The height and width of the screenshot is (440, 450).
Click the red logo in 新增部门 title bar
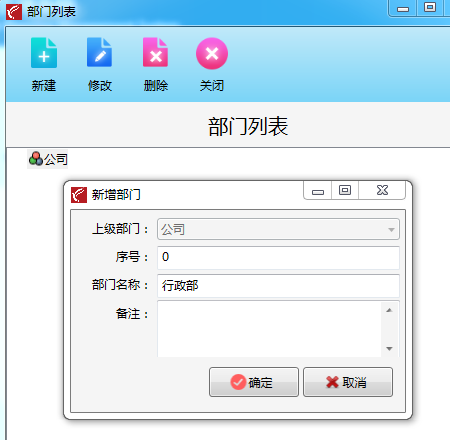(79, 195)
